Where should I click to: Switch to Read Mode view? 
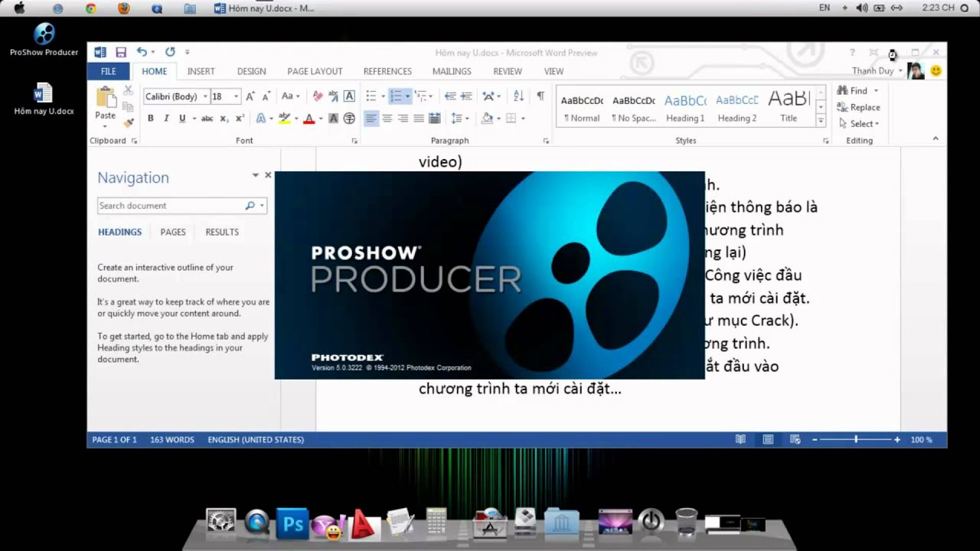[740, 439]
